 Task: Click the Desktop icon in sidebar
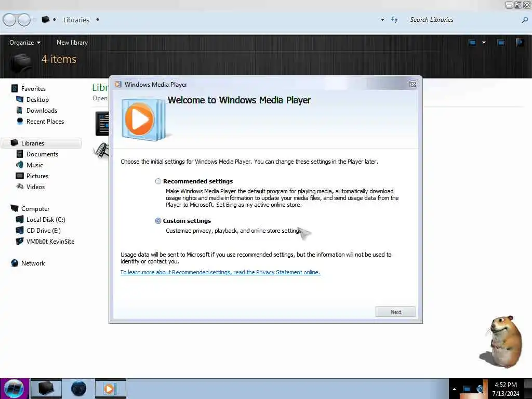[20, 99]
